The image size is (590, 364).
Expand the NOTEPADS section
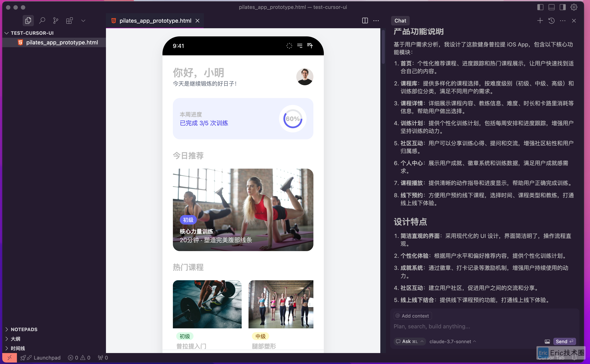pos(24,329)
